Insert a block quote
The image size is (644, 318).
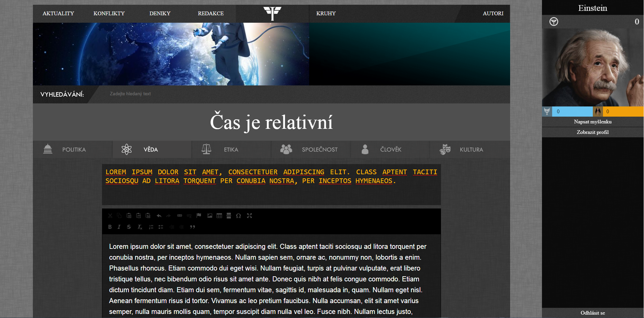tap(193, 227)
